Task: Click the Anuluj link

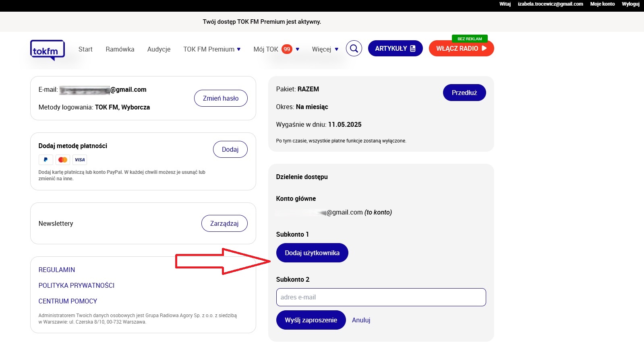Action: click(x=361, y=320)
